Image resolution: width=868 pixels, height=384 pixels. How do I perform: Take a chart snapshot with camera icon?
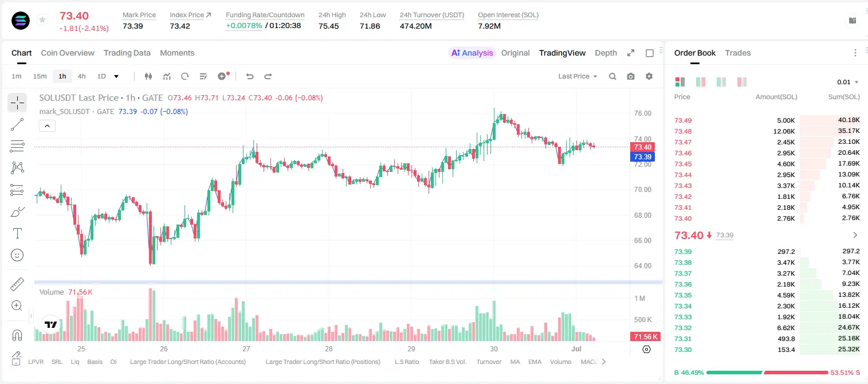(x=631, y=76)
